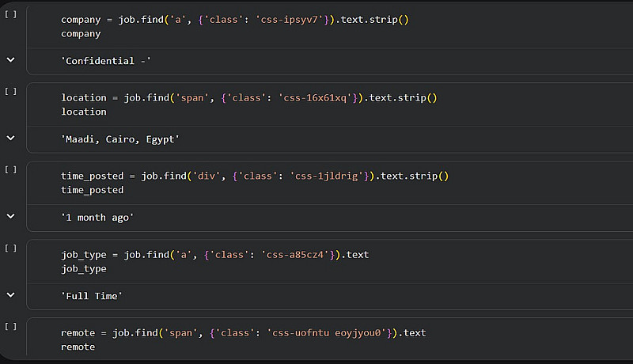633x364 pixels.
Task: Collapse the 'Confidential -' output
Action: coord(11,60)
